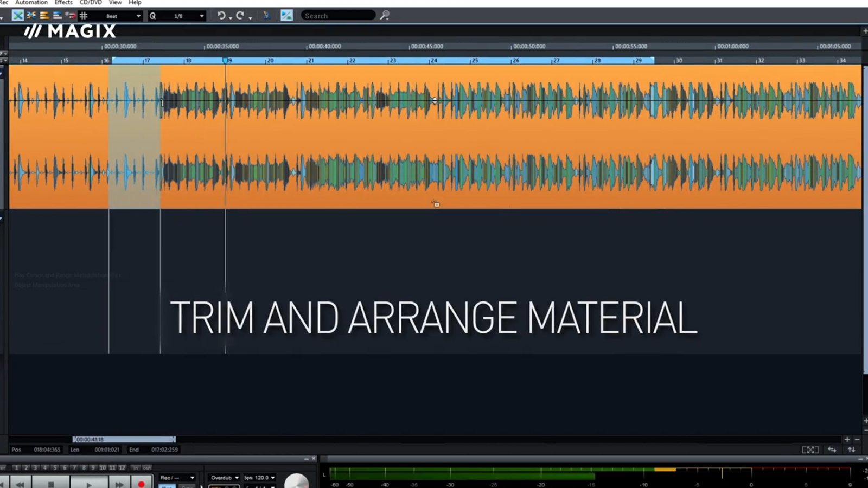Click the horizontal scrollbar showing 00:00:41:18

click(x=124, y=439)
